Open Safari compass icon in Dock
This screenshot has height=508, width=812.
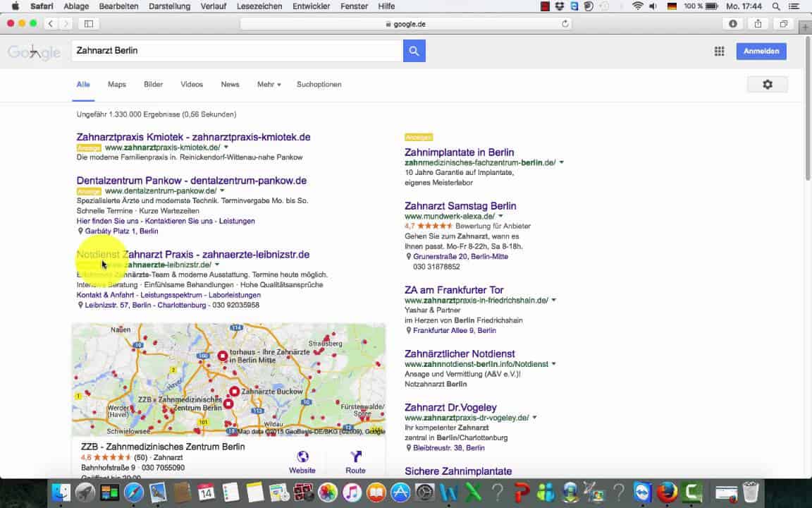[134, 492]
